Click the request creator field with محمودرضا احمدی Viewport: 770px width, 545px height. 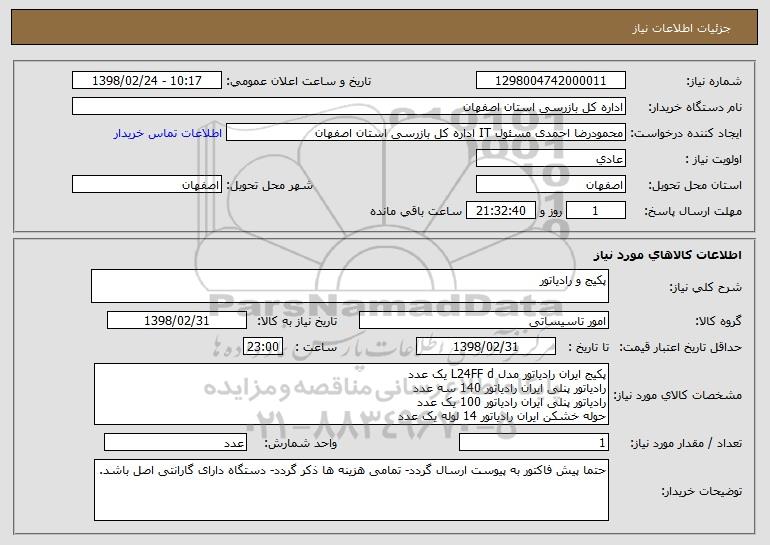426,133
